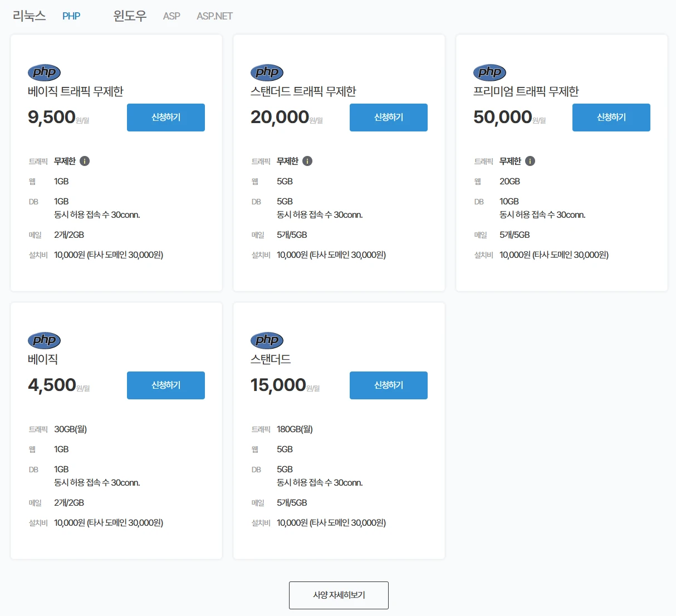The width and height of the screenshot is (676, 616).
Task: Open traffic info icon on 9,500원 plan
Action: click(85, 161)
